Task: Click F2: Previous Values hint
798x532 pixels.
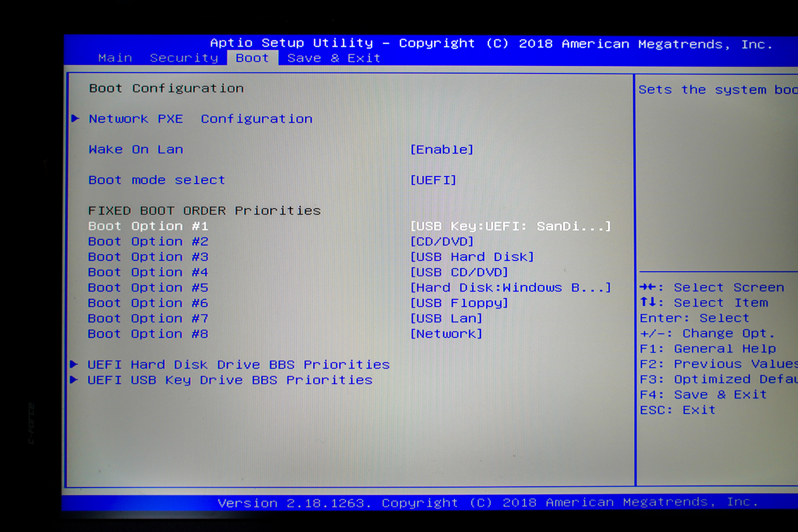Action: click(719, 364)
